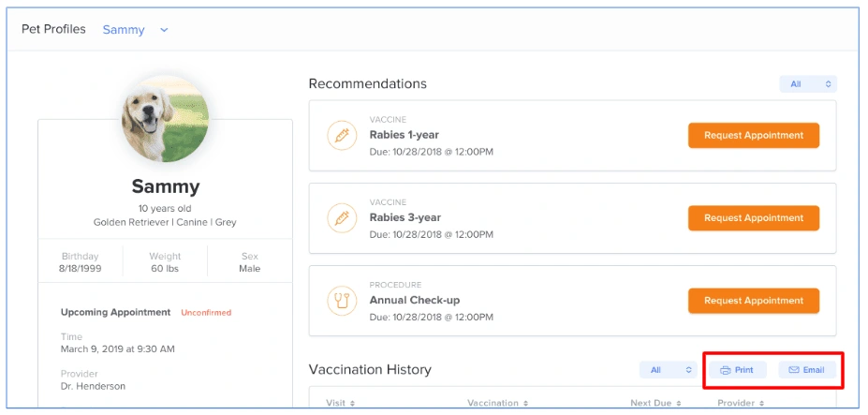Open the Recommendations All filter dropdown

(x=807, y=84)
